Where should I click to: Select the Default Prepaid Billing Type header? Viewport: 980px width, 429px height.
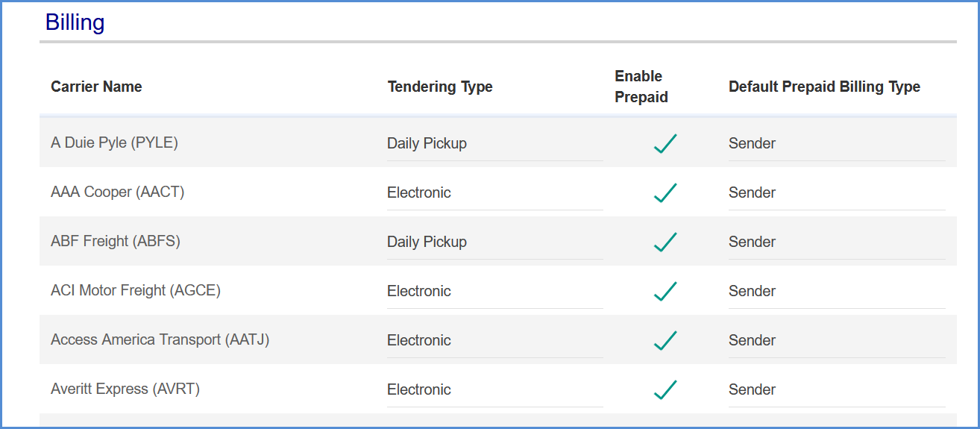tap(824, 87)
